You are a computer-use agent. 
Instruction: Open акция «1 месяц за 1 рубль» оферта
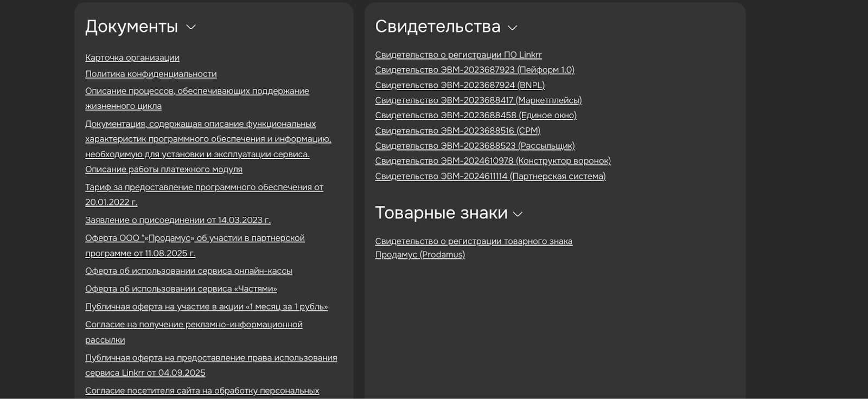coord(207,306)
